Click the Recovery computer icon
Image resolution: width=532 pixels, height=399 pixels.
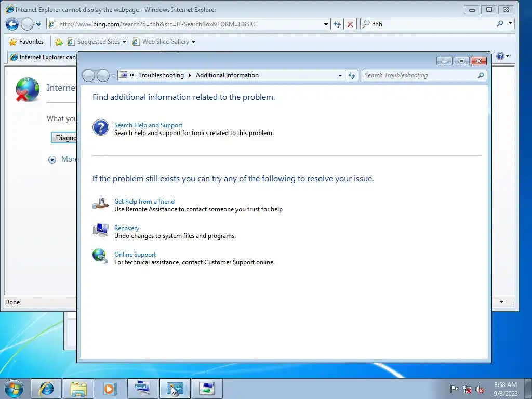[100, 230]
